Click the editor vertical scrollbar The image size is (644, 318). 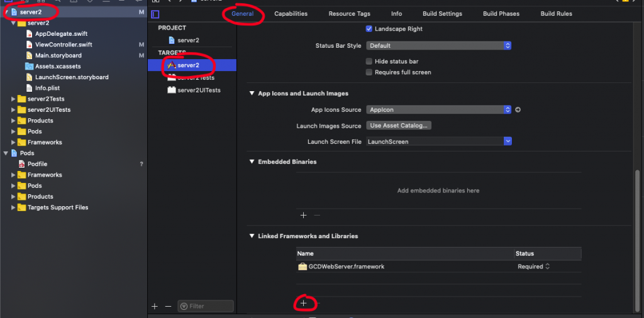click(638, 240)
